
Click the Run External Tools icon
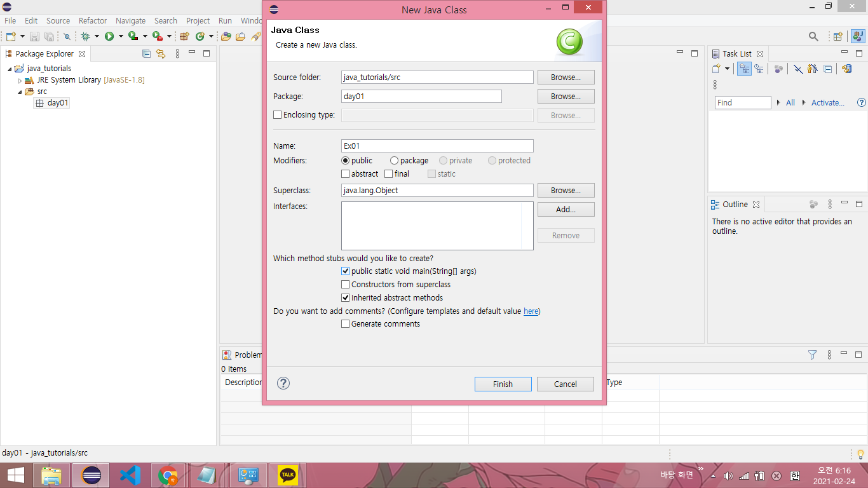157,36
